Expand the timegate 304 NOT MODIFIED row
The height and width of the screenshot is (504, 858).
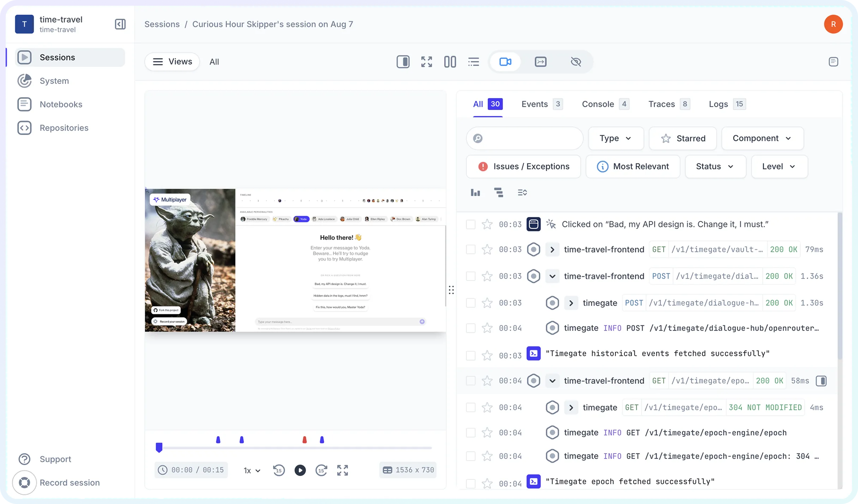coord(571,407)
